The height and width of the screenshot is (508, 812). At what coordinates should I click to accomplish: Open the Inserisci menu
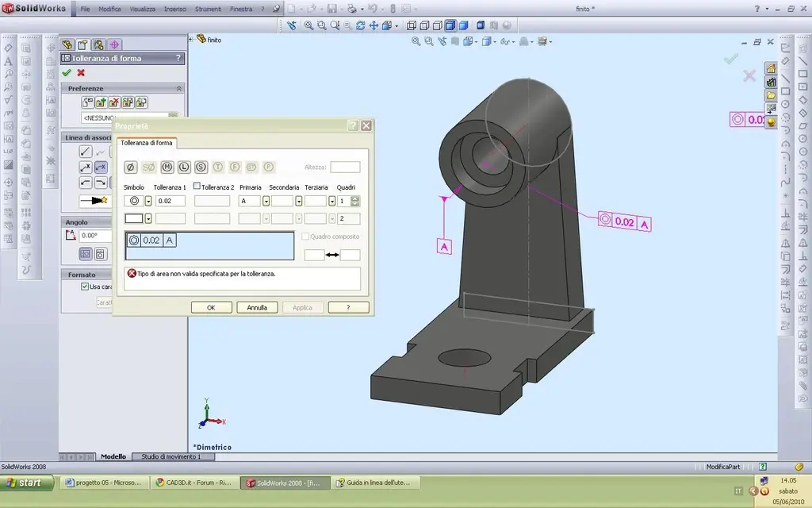click(175, 9)
